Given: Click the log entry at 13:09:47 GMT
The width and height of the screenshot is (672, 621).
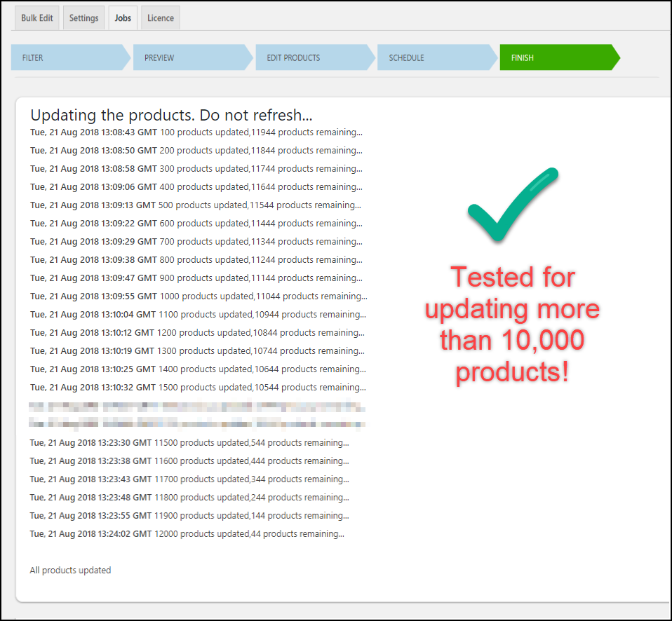Looking at the screenshot, I should point(196,278).
